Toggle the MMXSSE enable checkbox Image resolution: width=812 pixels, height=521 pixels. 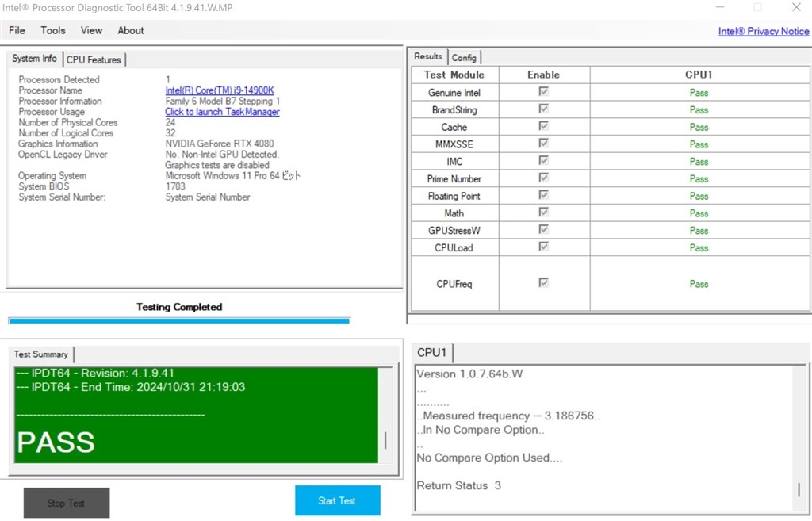pyautogui.click(x=544, y=144)
